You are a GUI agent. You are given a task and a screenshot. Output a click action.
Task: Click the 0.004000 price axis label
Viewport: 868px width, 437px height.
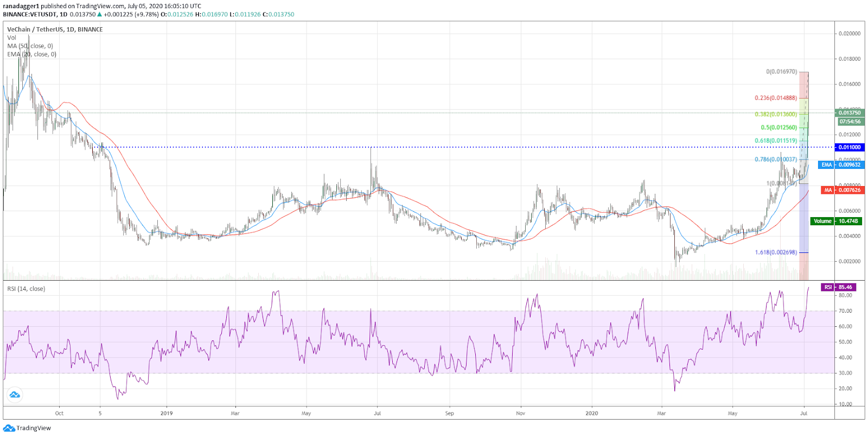coord(850,236)
